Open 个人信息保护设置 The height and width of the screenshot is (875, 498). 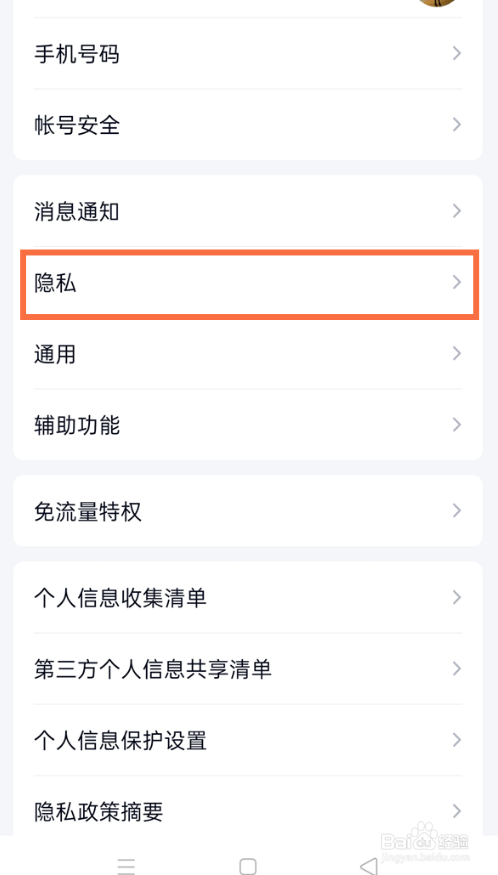coord(248,740)
